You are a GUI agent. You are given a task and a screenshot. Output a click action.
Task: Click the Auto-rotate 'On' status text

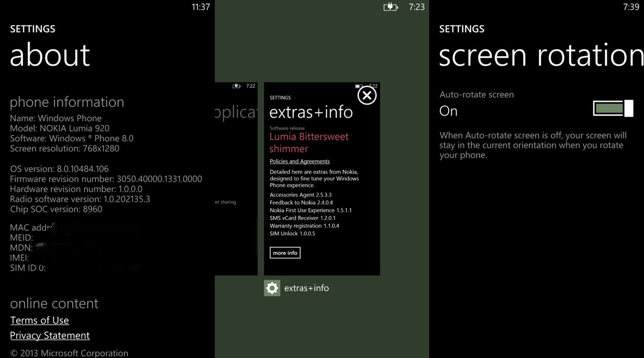tap(448, 111)
